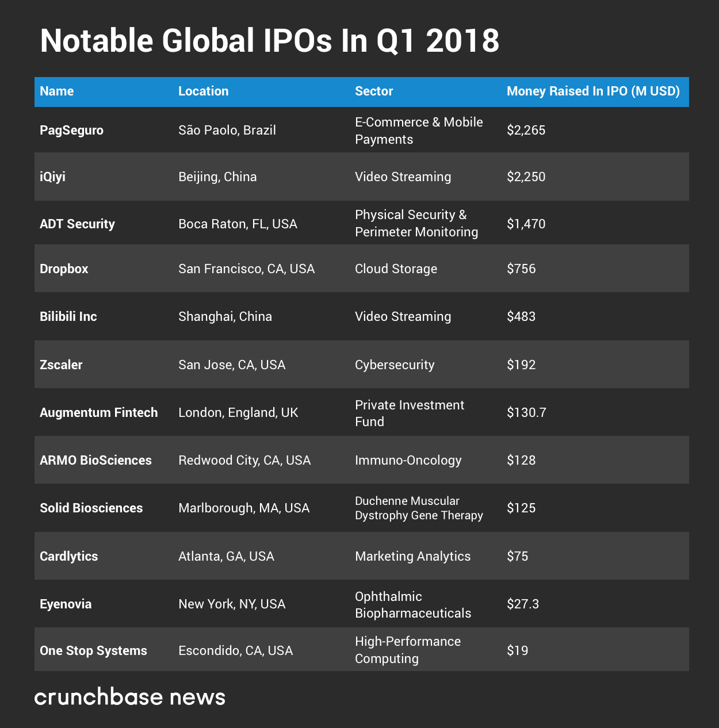Select the iQiyi company name
719x728 pixels.
point(52,177)
